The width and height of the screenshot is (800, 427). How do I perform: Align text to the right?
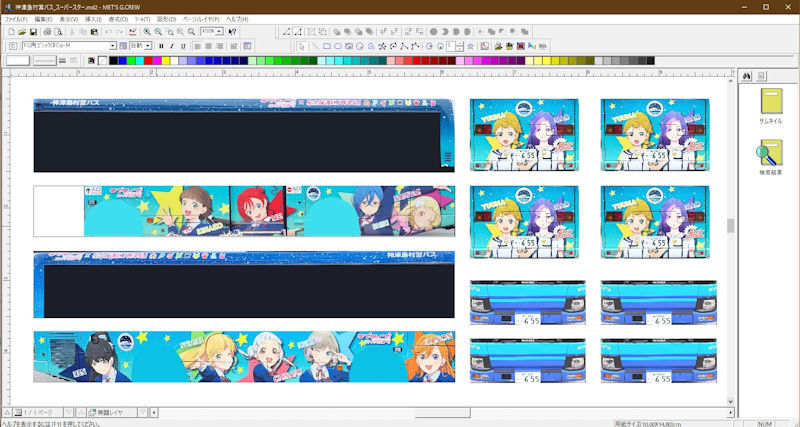[219, 46]
